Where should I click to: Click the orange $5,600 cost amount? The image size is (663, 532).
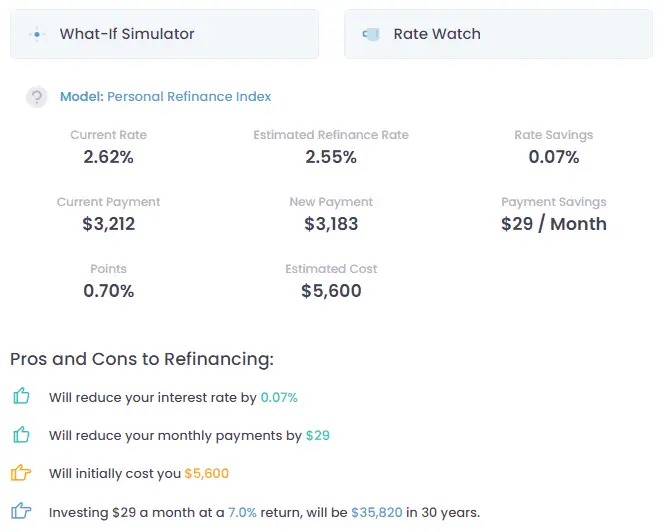pyautogui.click(x=207, y=473)
